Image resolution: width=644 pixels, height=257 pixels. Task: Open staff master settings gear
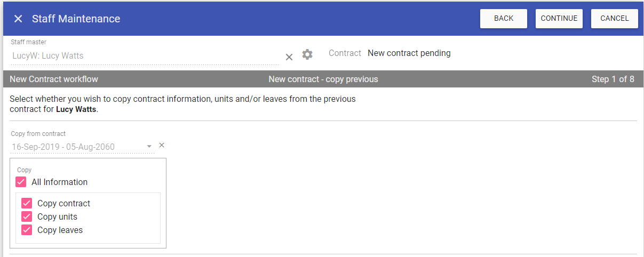pyautogui.click(x=307, y=54)
